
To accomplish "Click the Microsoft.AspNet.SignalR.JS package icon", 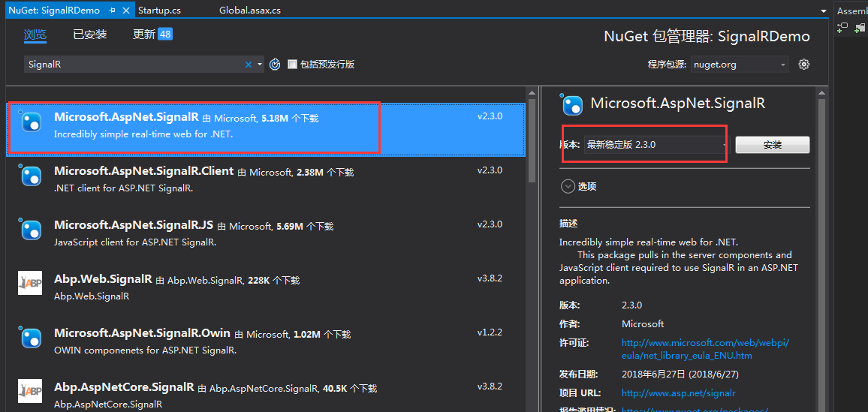I will pos(31,229).
